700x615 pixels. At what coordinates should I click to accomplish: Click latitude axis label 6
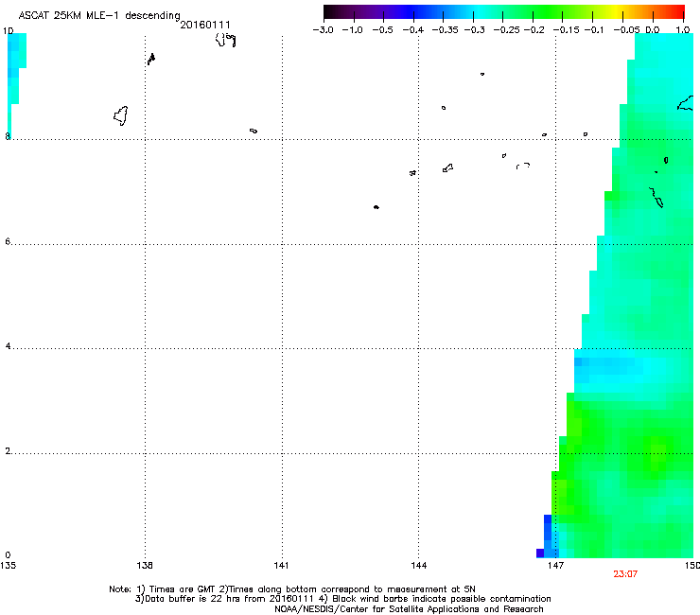8,241
